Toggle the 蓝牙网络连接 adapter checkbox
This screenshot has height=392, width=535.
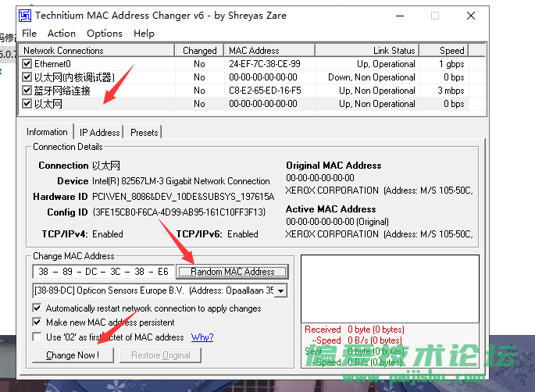27,91
